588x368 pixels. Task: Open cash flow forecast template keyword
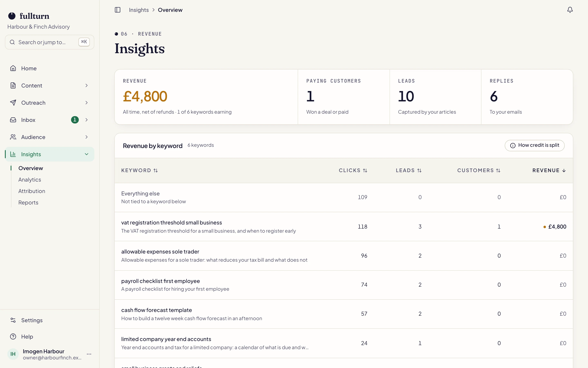[156, 310]
